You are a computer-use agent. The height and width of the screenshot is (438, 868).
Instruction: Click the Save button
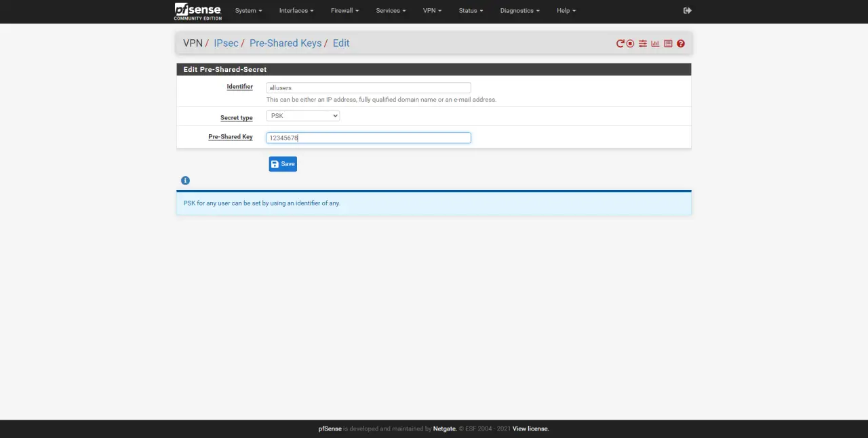click(x=283, y=164)
